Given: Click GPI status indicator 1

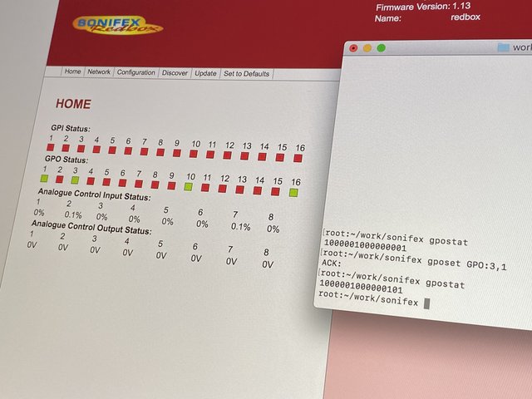Looking at the screenshot, I should coord(51,147).
